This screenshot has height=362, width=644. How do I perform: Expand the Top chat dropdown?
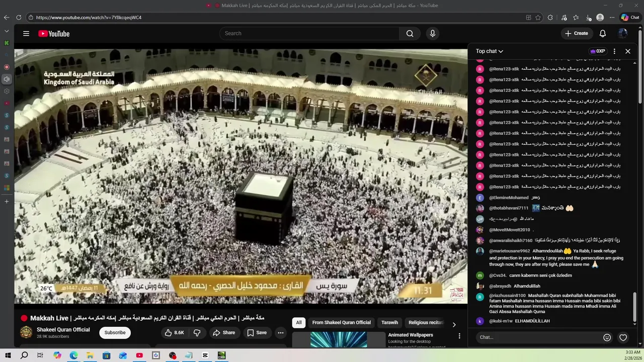click(490, 51)
